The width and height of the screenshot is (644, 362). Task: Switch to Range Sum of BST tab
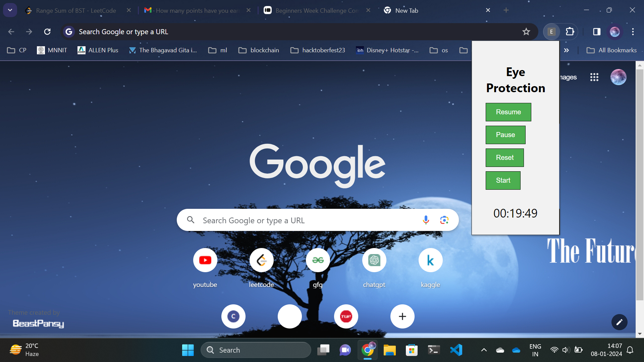click(76, 11)
